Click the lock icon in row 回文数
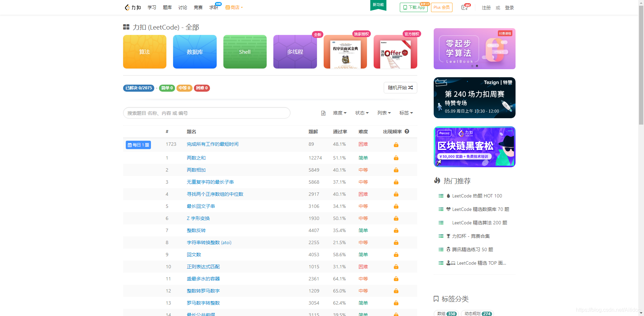This screenshot has height=316, width=644. pyautogui.click(x=396, y=255)
